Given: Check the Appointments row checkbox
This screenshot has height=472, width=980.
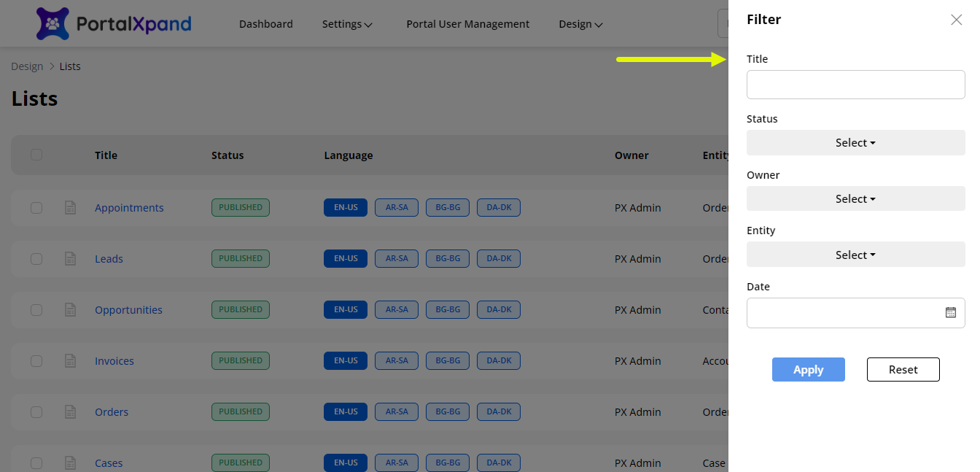Looking at the screenshot, I should [x=36, y=208].
